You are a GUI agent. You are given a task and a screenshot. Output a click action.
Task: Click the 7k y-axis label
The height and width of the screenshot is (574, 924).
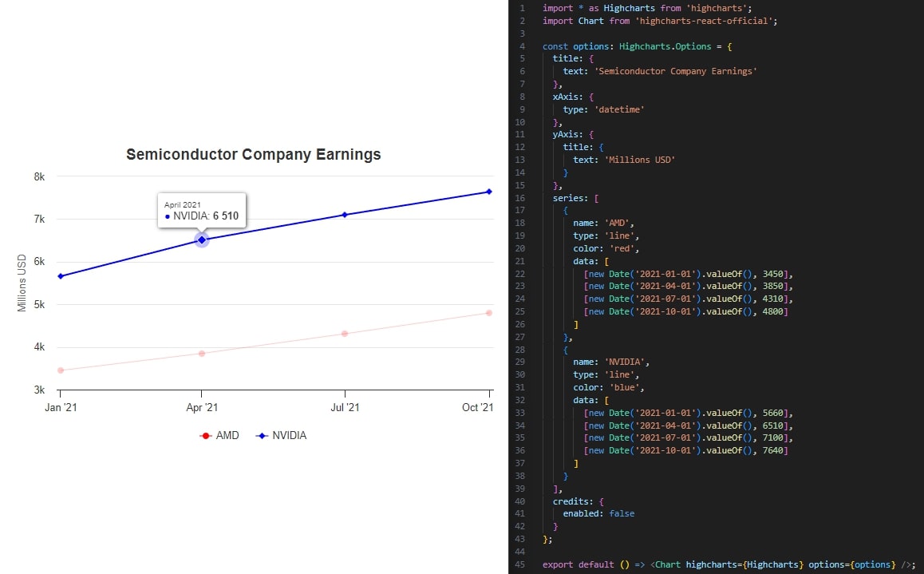[39, 220]
